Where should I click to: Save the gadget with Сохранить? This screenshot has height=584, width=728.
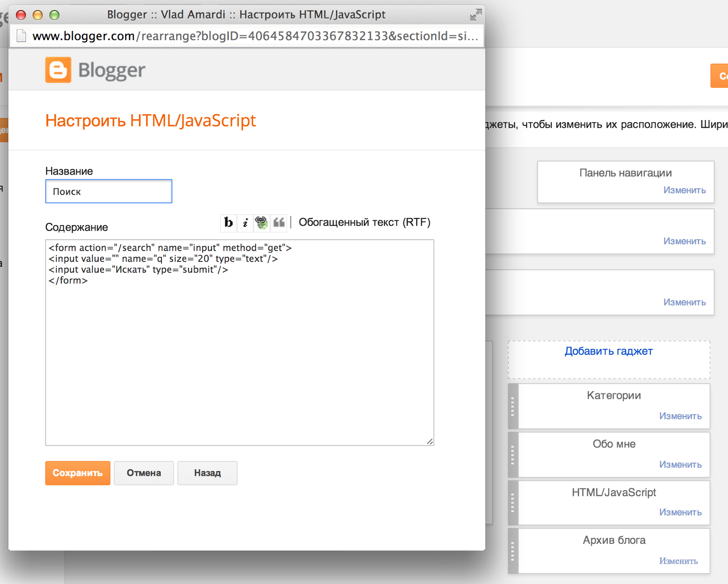[78, 473]
